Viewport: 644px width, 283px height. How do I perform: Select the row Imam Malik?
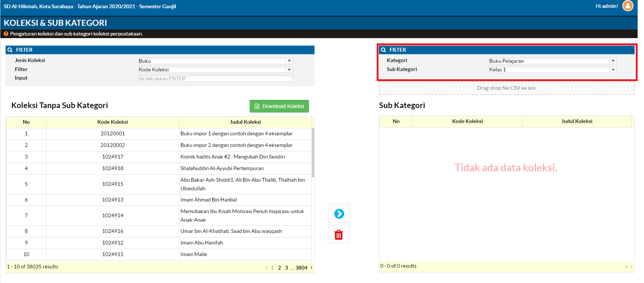159,255
